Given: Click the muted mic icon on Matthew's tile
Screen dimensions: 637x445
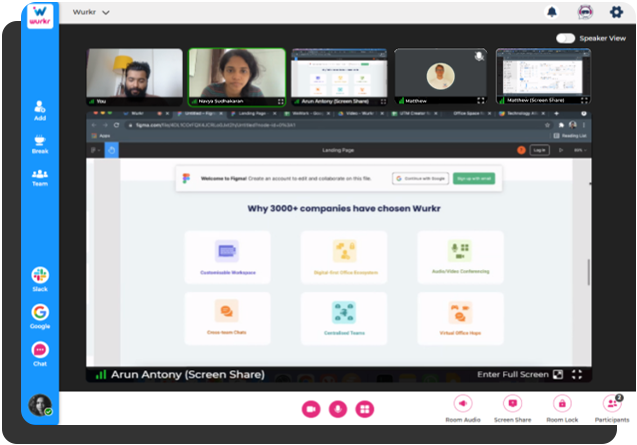Looking at the screenshot, I should click(479, 56).
